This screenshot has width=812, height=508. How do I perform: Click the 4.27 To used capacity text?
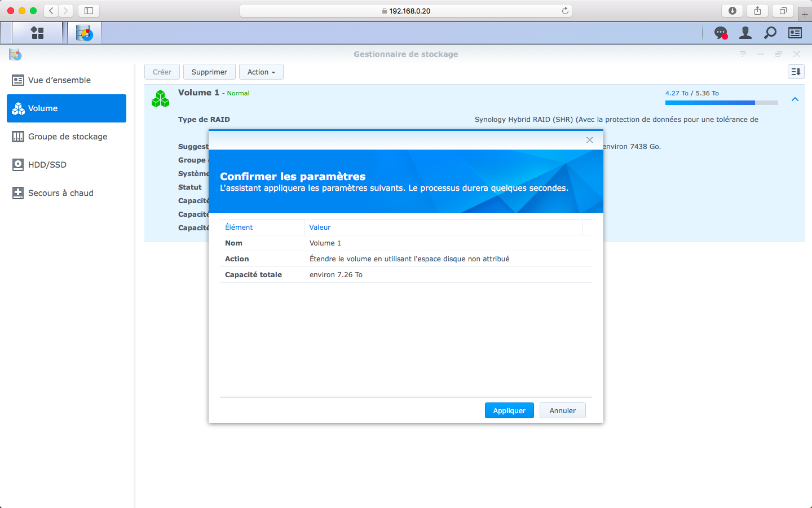pyautogui.click(x=677, y=93)
